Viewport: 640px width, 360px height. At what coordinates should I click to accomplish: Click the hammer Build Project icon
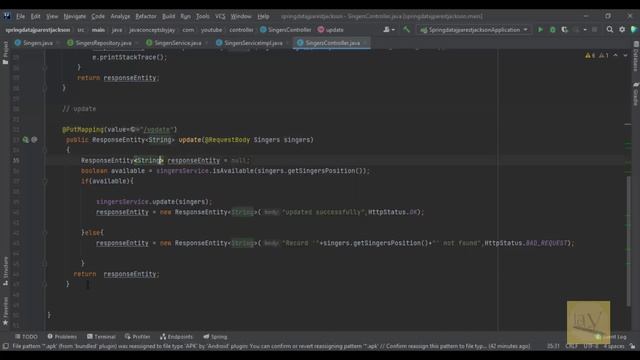point(406,29)
